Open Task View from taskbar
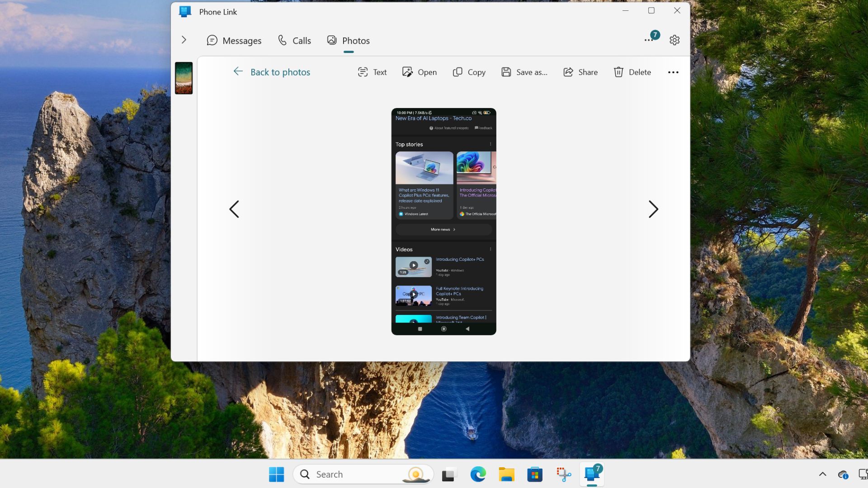 point(448,474)
